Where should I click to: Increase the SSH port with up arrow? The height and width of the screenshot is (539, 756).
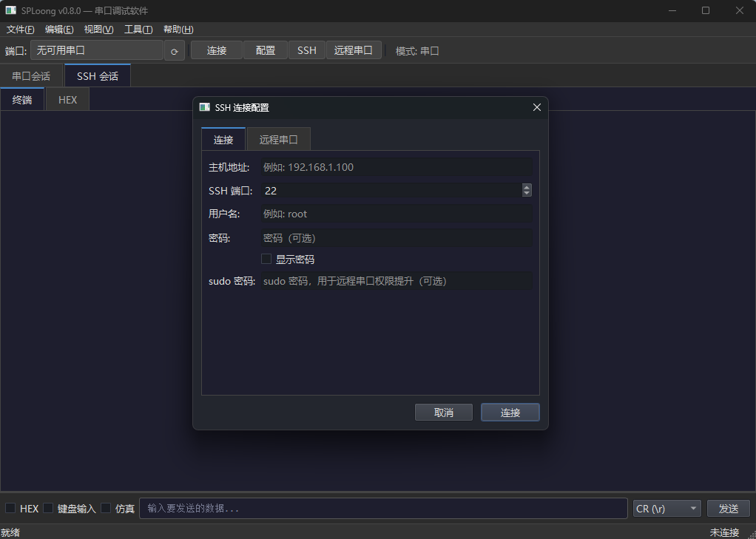[527, 187]
